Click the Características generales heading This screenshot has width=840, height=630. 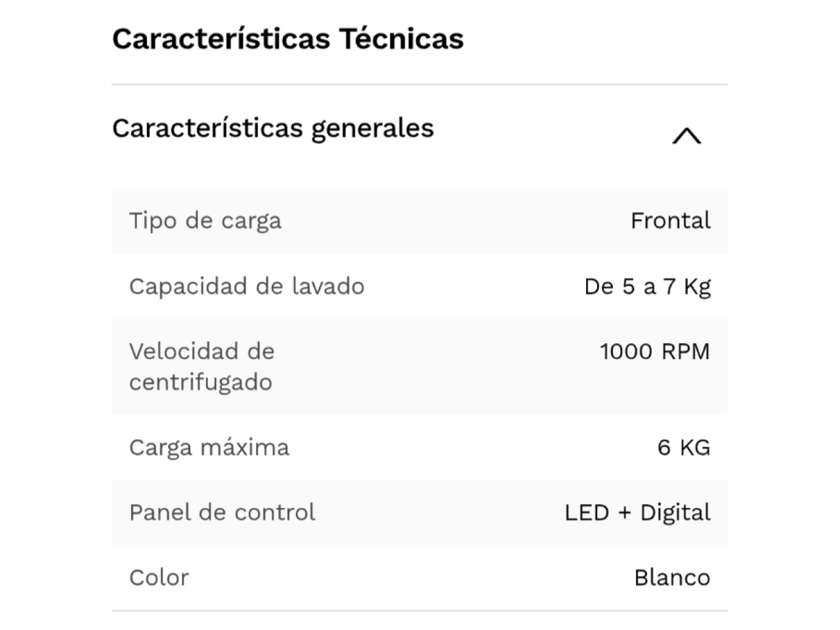(273, 128)
